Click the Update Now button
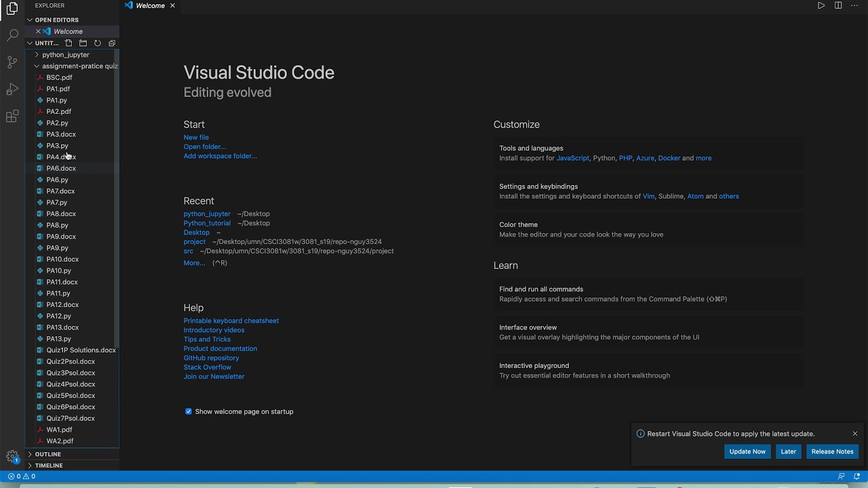This screenshot has height=488, width=868. point(747,451)
